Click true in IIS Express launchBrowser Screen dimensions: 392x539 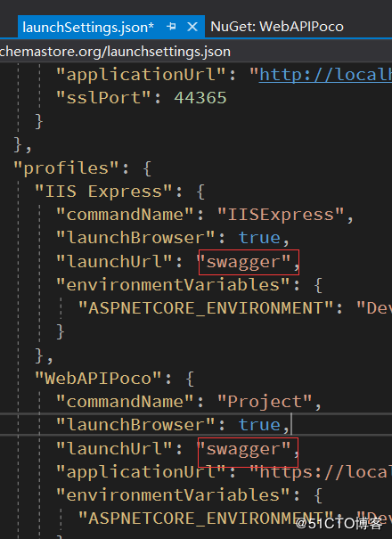coord(259,238)
